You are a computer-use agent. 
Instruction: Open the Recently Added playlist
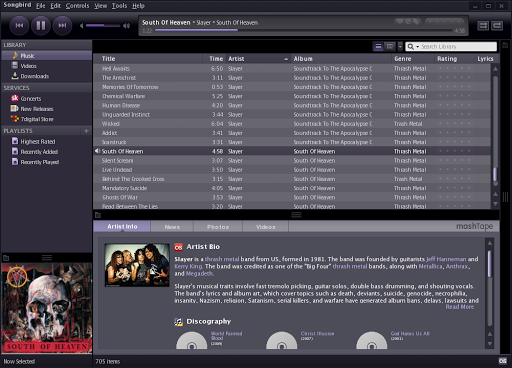point(47,152)
